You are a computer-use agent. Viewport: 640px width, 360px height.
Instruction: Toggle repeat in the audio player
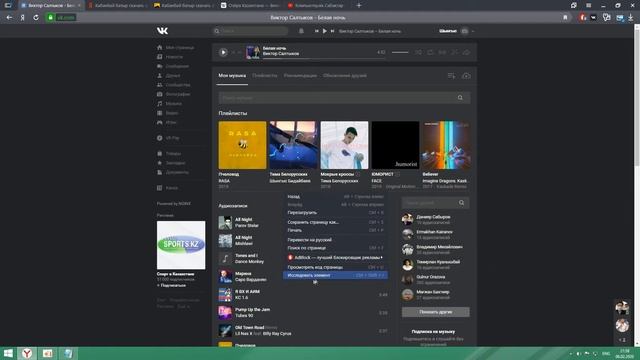(x=430, y=52)
